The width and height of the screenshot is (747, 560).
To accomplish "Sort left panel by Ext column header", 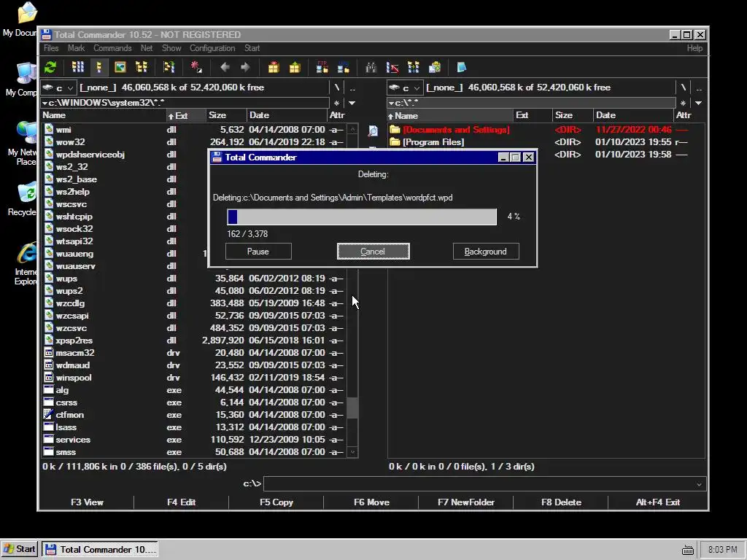I will [186, 116].
